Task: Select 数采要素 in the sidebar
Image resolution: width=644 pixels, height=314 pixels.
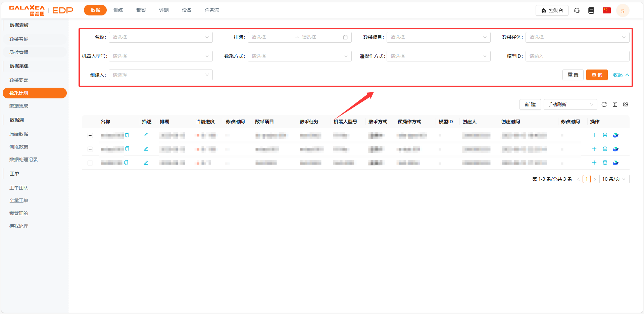Action: tap(19, 80)
